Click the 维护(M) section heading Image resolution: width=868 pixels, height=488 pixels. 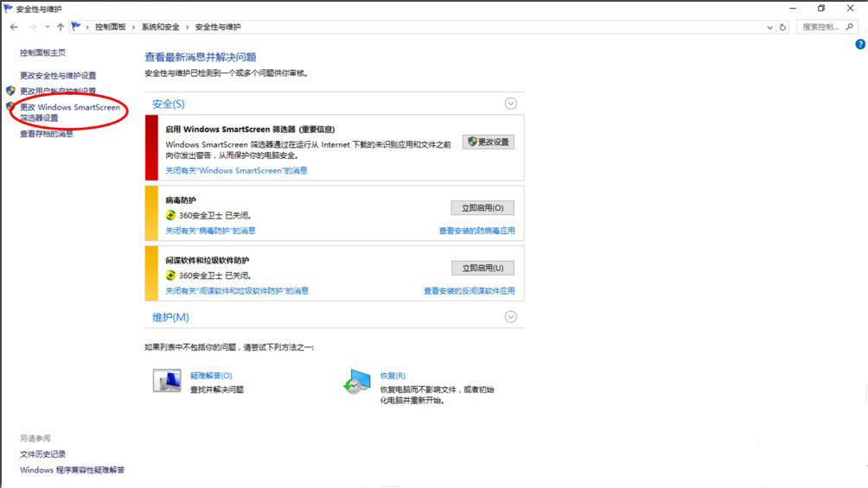pyautogui.click(x=170, y=317)
